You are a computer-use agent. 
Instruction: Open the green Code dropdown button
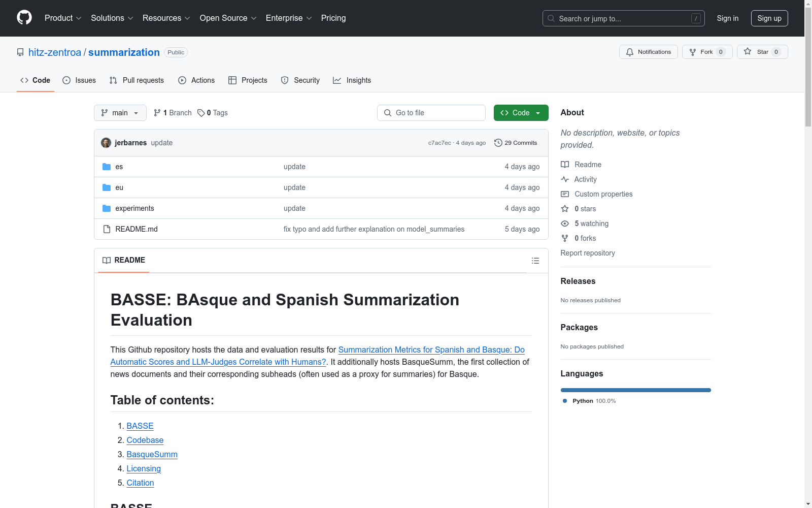(521, 113)
